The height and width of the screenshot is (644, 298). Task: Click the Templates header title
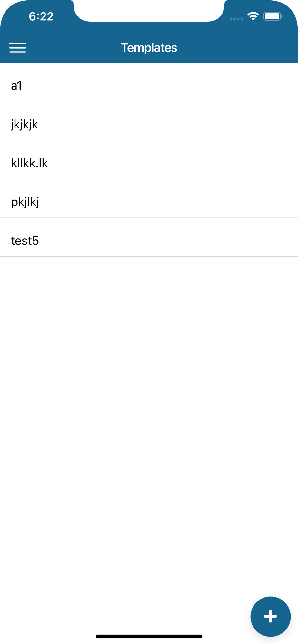tap(149, 48)
